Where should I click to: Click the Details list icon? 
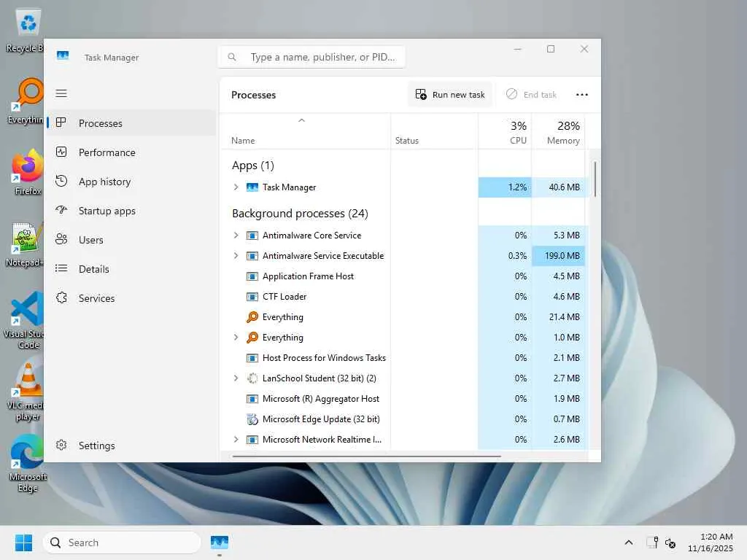(x=61, y=268)
